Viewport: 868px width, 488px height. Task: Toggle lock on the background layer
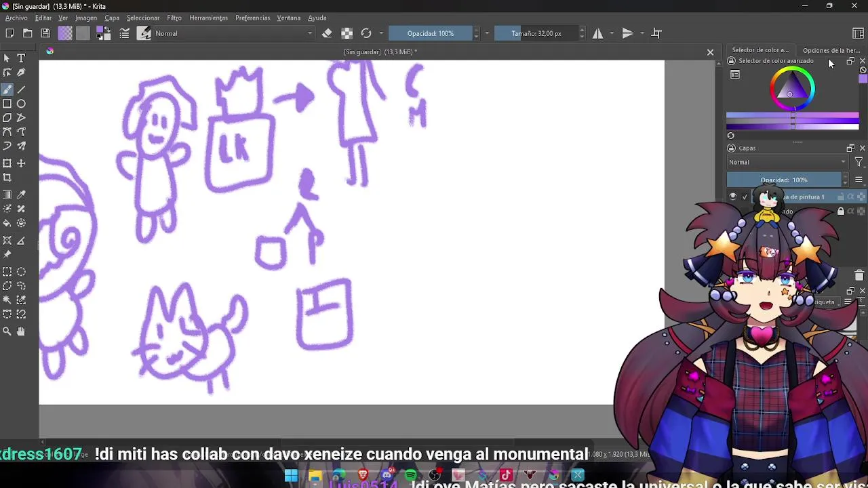pos(841,211)
